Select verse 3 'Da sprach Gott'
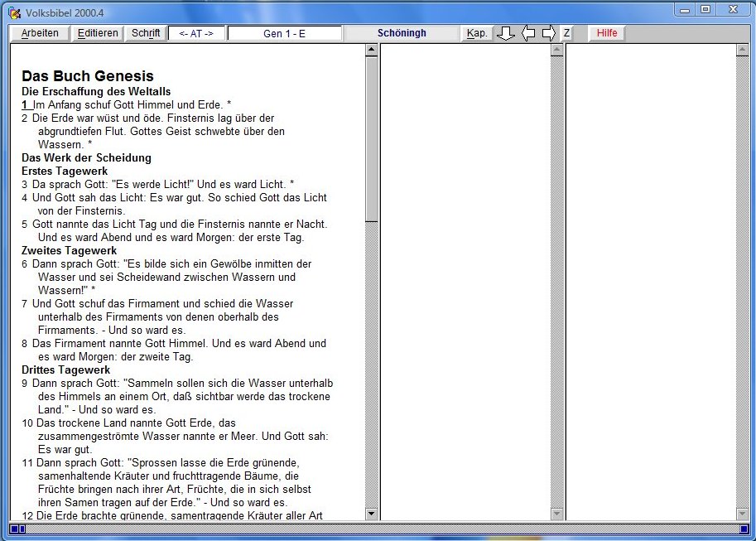Image resolution: width=756 pixels, height=541 pixels. 157,185
